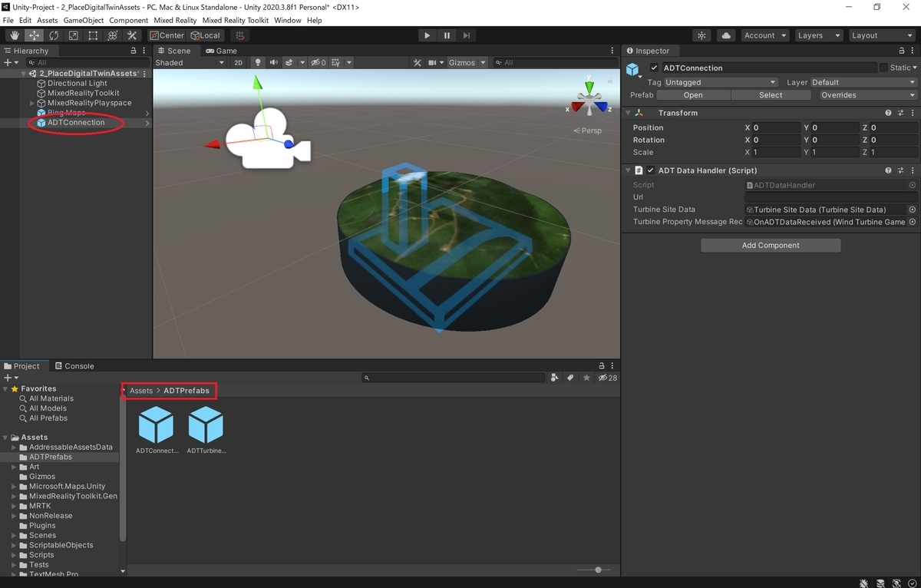The height and width of the screenshot is (588, 921).
Task: Search by label icon in Project
Action: 570,378
